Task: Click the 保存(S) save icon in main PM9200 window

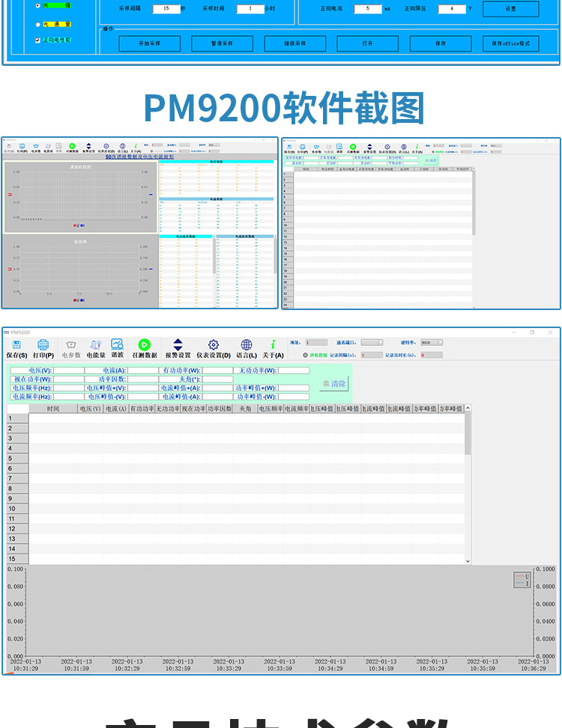Action: pyautogui.click(x=16, y=345)
